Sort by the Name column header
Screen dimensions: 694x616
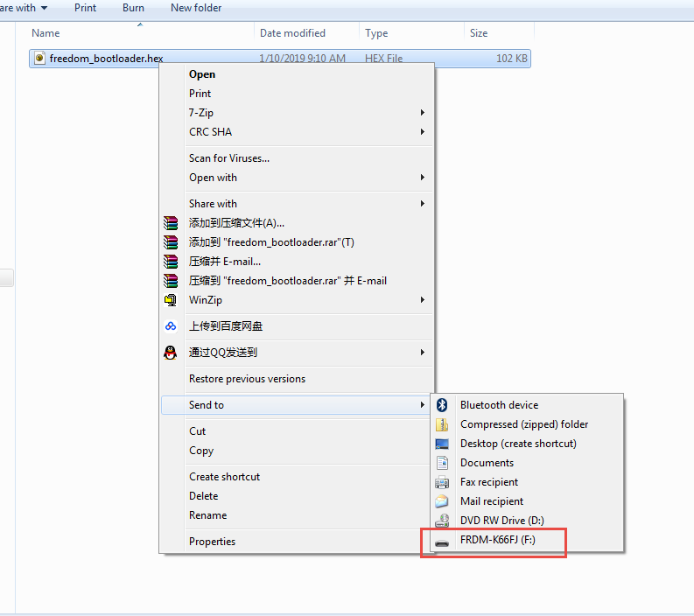pos(46,33)
